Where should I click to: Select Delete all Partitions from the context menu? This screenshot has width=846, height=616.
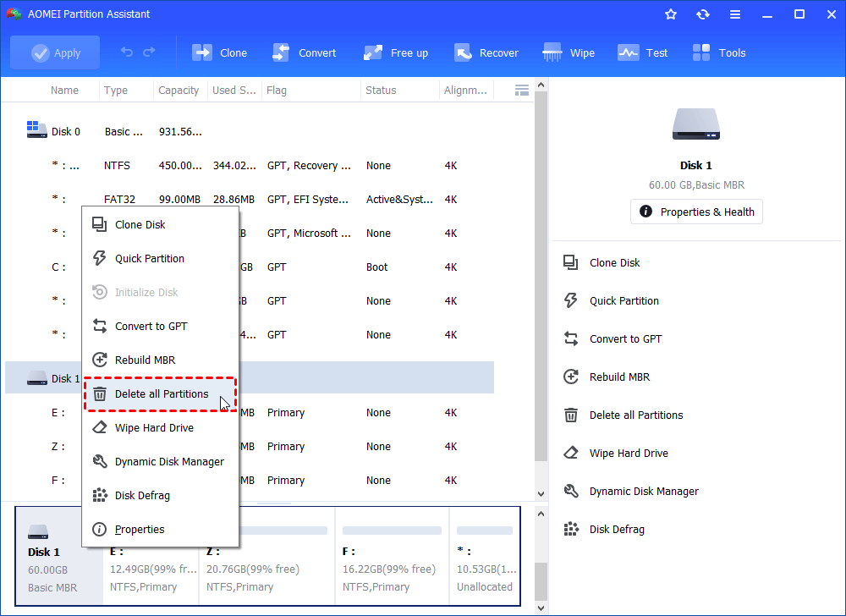161,393
